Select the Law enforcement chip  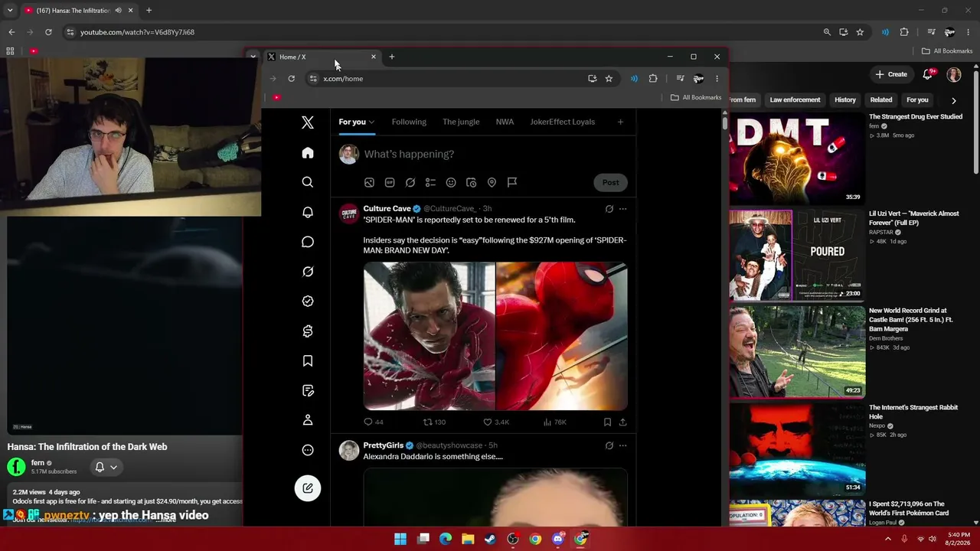(x=795, y=100)
